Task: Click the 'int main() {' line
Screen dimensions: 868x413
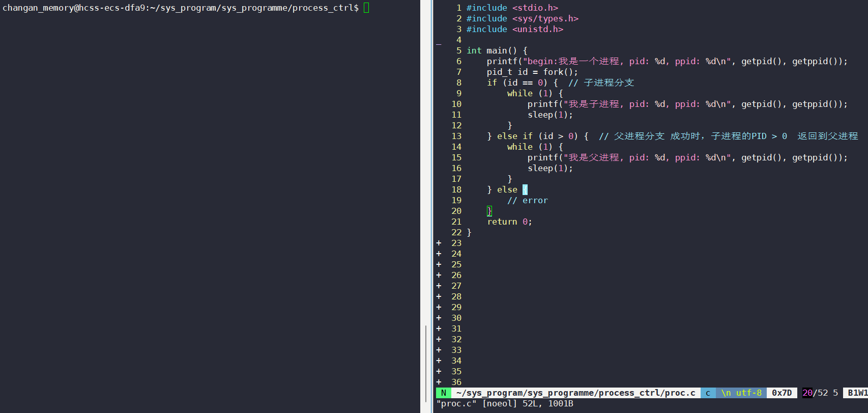Action: click(x=497, y=50)
